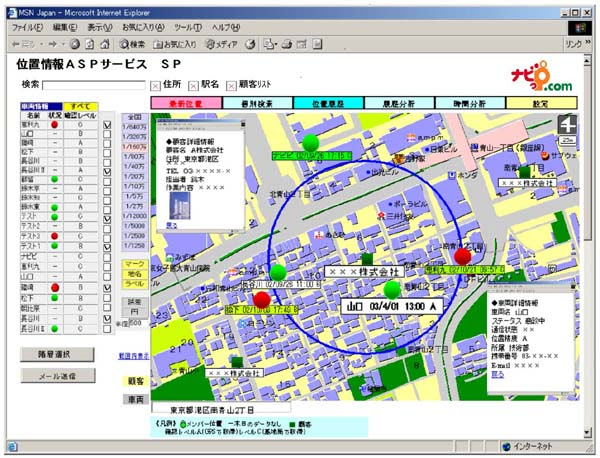Switch to the 時間分析 tab
The width and height of the screenshot is (600, 458).
point(470,103)
